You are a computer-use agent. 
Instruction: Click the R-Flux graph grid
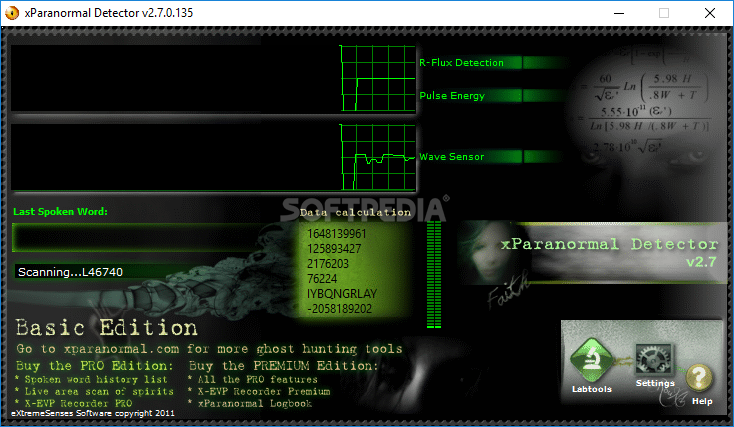pos(378,78)
